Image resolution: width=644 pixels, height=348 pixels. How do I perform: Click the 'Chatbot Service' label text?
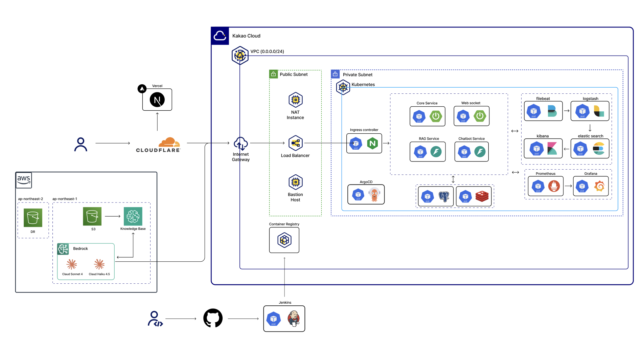coord(471,139)
